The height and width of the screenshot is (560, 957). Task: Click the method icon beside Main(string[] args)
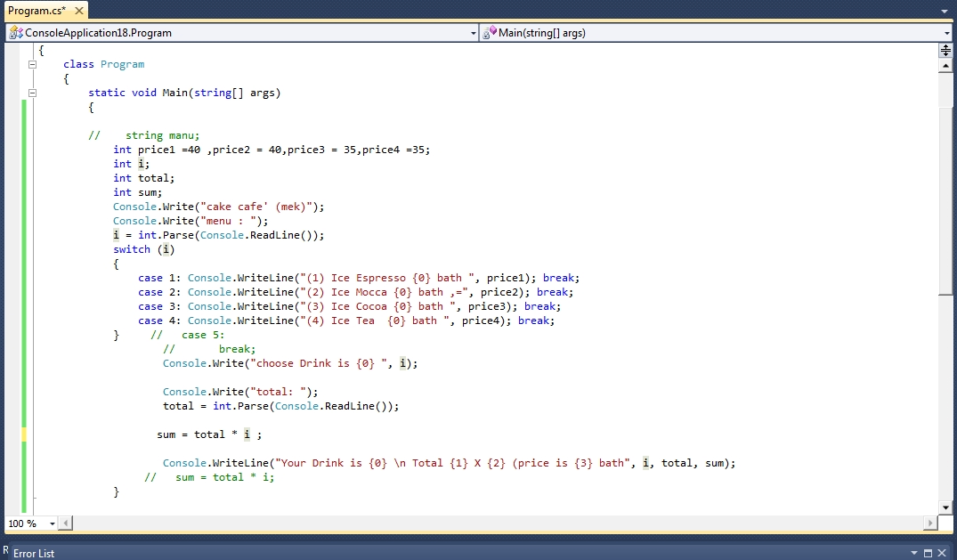(x=489, y=32)
